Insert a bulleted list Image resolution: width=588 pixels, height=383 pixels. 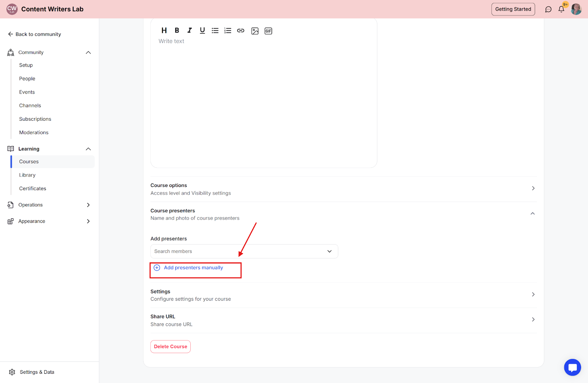click(215, 31)
